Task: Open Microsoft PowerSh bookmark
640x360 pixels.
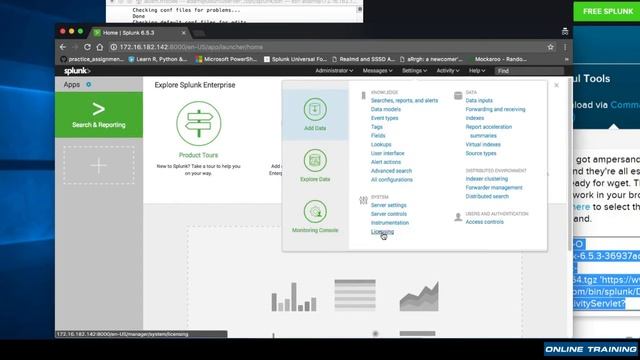Action: coord(226,59)
